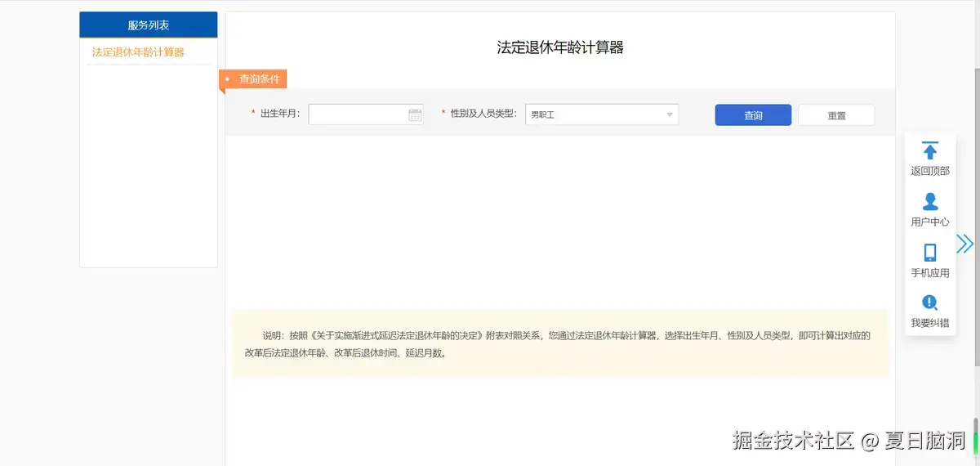
Task: Click the 出生年月 field label
Action: click(280, 114)
